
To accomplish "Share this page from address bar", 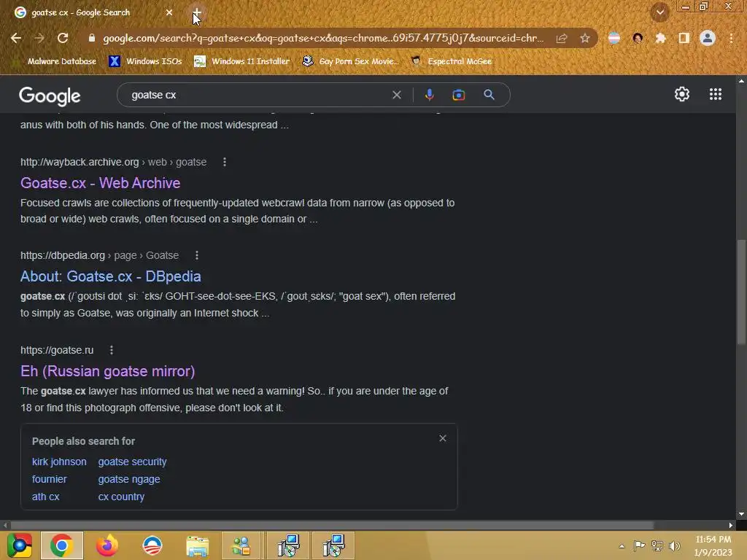I will tap(562, 38).
